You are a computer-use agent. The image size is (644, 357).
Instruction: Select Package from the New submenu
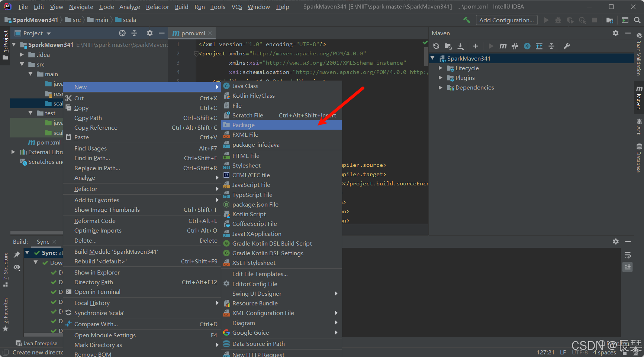coord(281,125)
